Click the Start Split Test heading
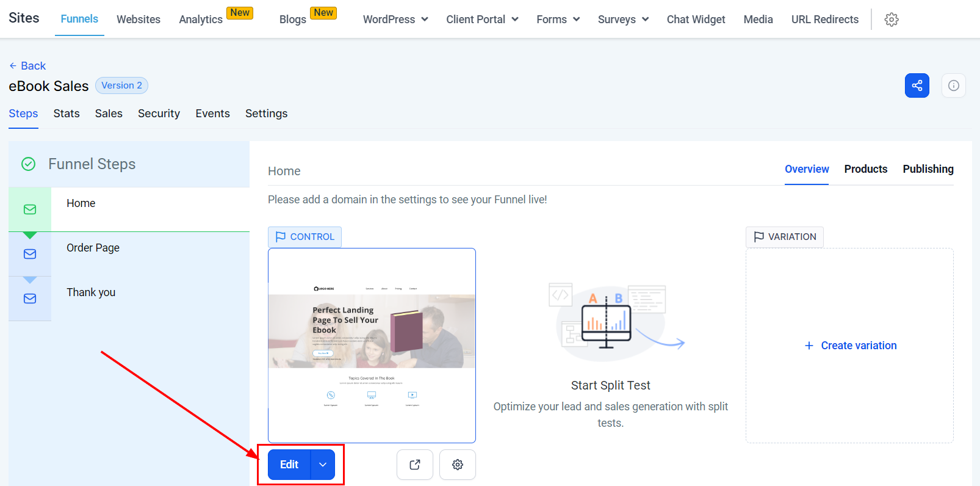 coord(611,385)
